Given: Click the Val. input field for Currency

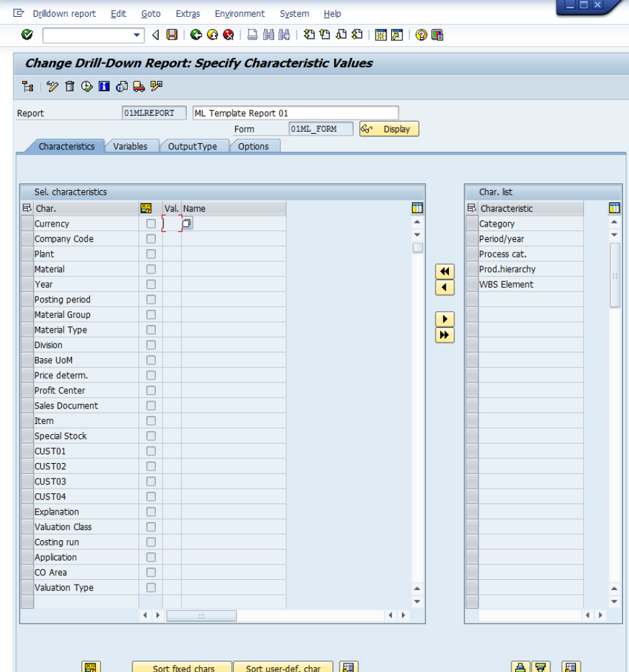Looking at the screenshot, I should pyautogui.click(x=172, y=223).
